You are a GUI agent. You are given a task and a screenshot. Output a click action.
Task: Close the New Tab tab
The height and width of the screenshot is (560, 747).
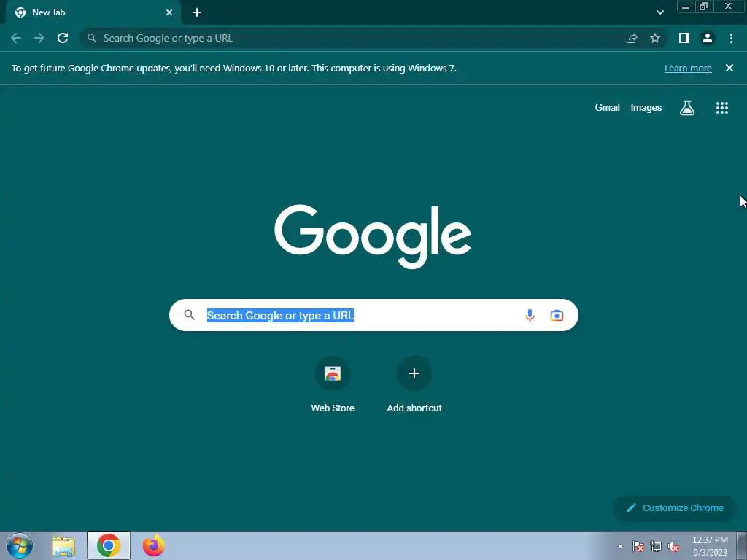click(x=169, y=12)
